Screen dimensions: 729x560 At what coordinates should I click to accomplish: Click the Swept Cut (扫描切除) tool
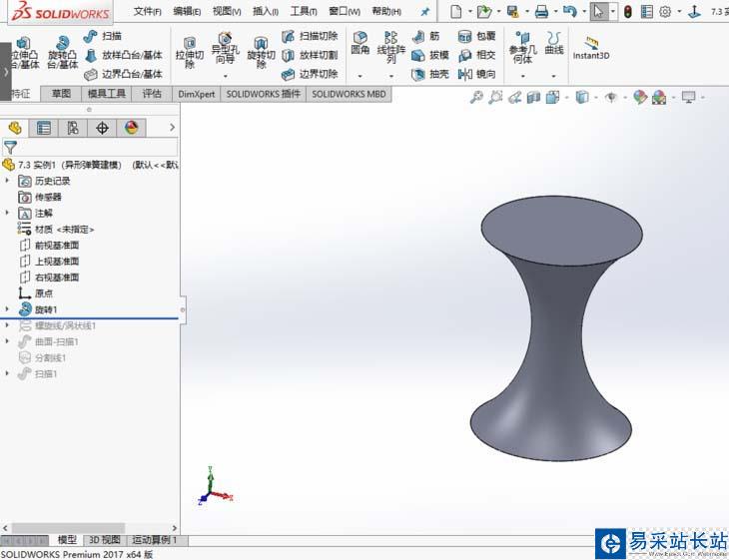click(x=310, y=36)
